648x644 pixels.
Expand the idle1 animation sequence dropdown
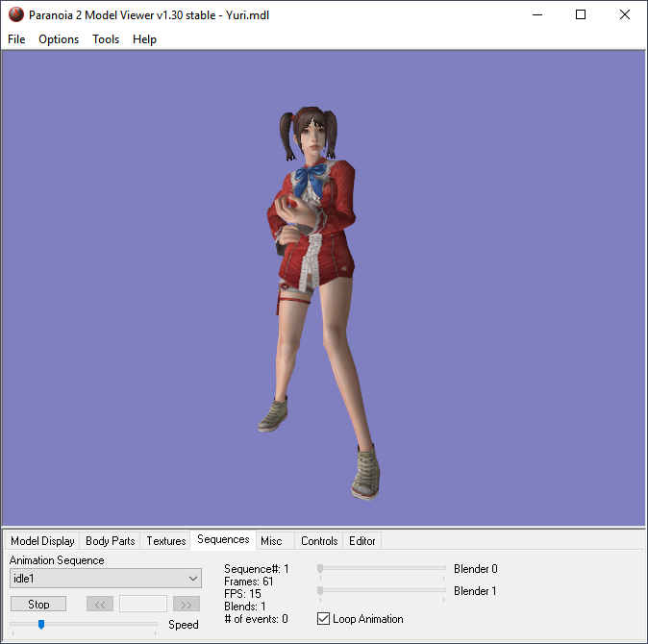[x=106, y=579]
